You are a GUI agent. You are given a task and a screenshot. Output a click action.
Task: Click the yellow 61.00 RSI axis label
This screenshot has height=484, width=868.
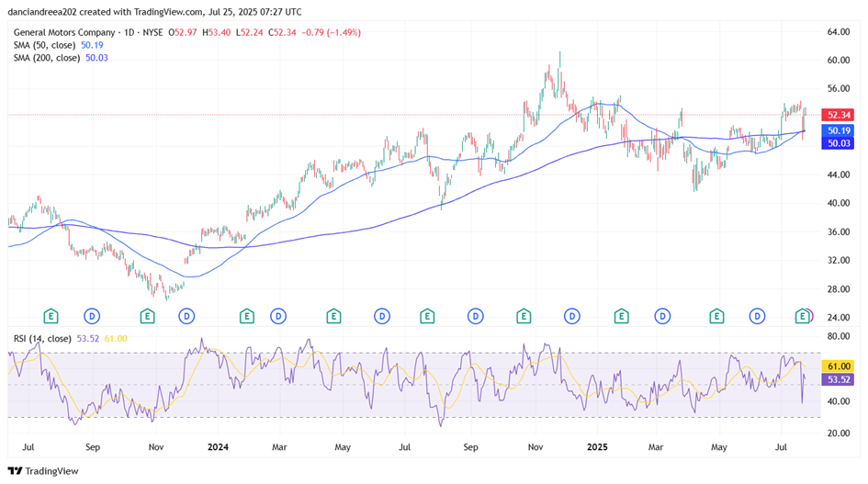coord(840,366)
